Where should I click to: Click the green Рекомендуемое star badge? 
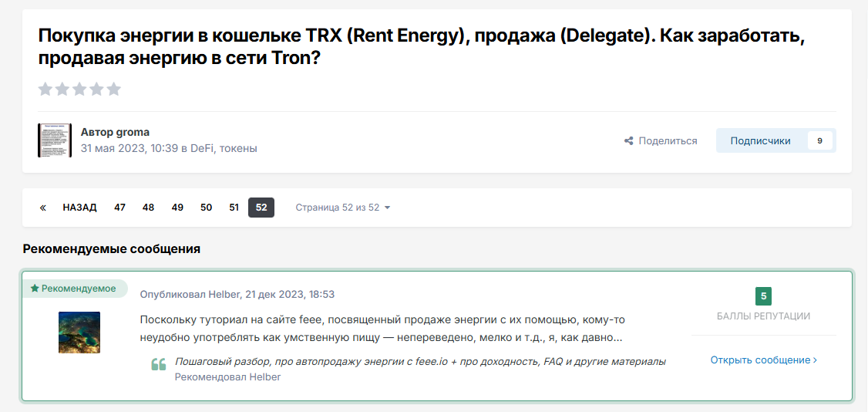click(x=74, y=289)
